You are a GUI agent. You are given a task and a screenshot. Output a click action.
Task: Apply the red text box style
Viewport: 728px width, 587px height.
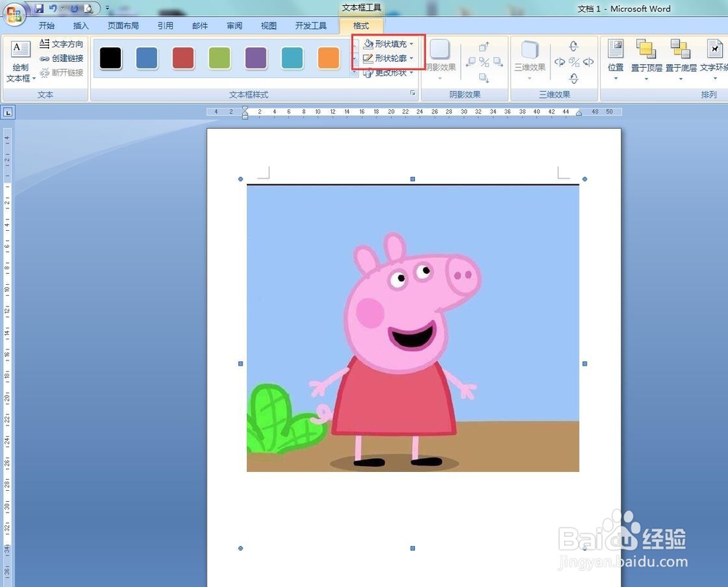pyautogui.click(x=183, y=58)
